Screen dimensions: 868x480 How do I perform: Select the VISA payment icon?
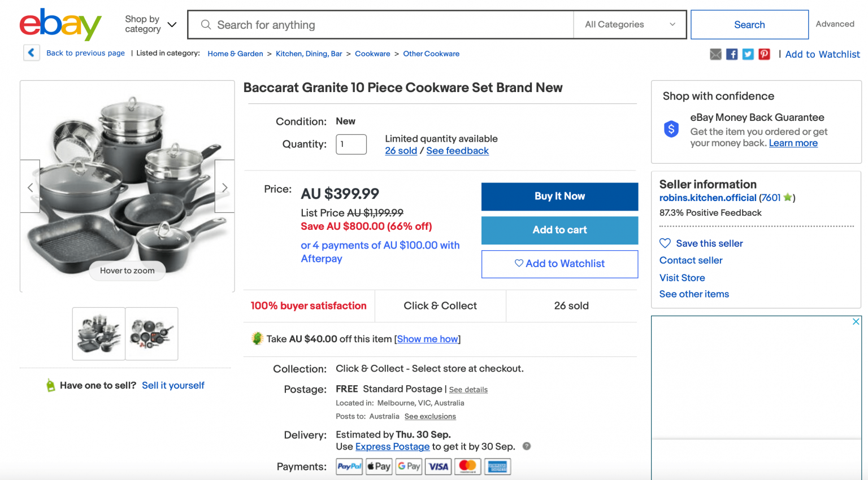pyautogui.click(x=438, y=466)
